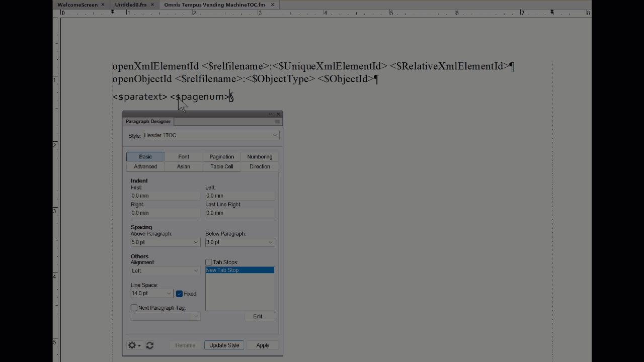Close the Omnis Tempus Vending MachineTOC.fm tab
This screenshot has height=362, width=644.
coord(273,5)
